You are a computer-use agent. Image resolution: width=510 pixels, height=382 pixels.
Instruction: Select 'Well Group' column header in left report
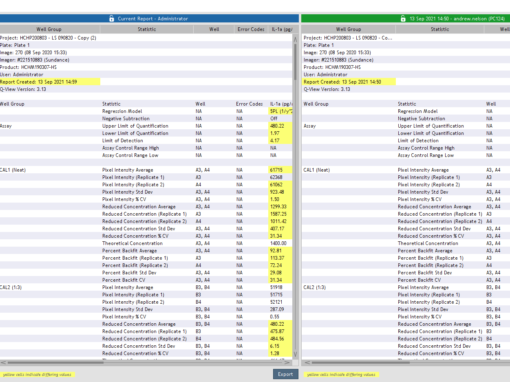[x=49, y=29]
